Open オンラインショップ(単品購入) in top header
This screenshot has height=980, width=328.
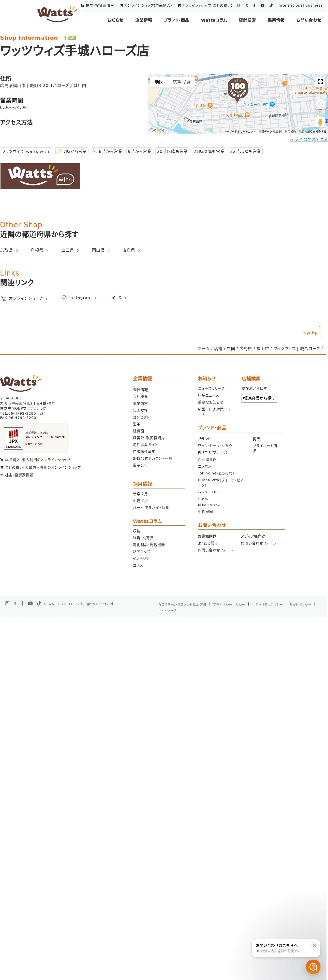click(x=146, y=5)
